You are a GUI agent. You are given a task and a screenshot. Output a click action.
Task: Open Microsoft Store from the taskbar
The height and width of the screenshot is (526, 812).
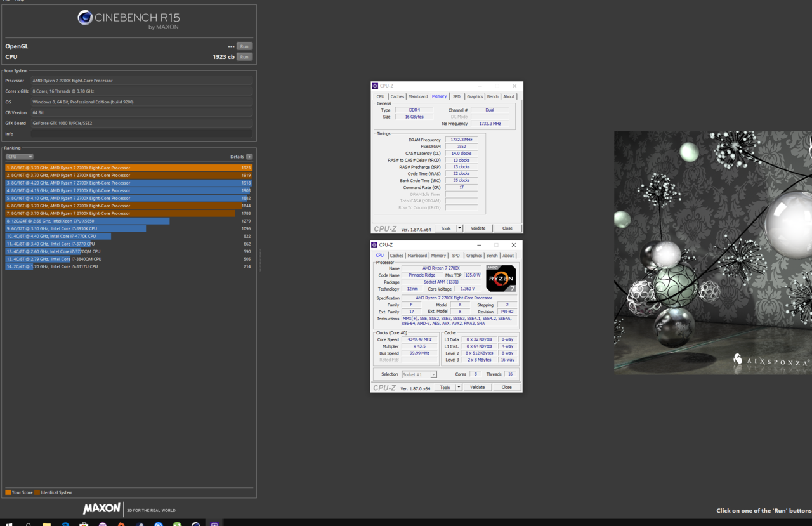[x=84, y=524]
